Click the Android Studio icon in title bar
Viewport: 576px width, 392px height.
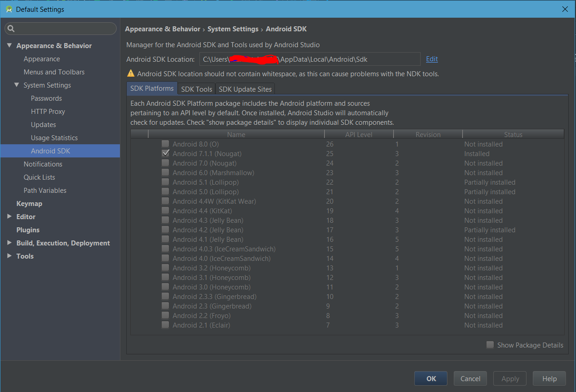click(x=9, y=9)
